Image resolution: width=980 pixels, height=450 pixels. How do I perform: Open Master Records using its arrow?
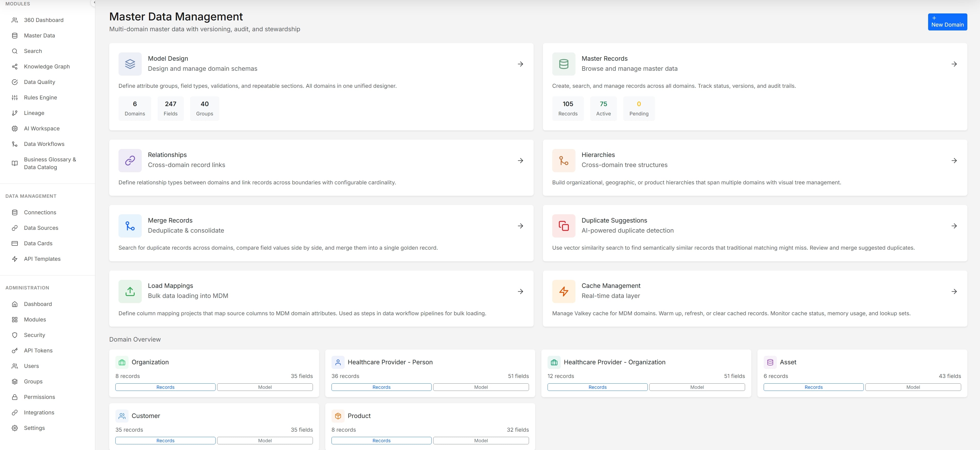pyautogui.click(x=954, y=64)
